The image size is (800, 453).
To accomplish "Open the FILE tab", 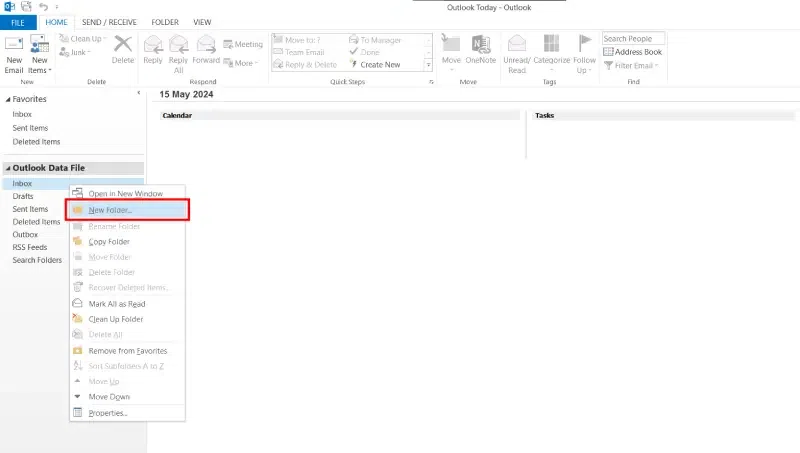I will pyautogui.click(x=18, y=23).
